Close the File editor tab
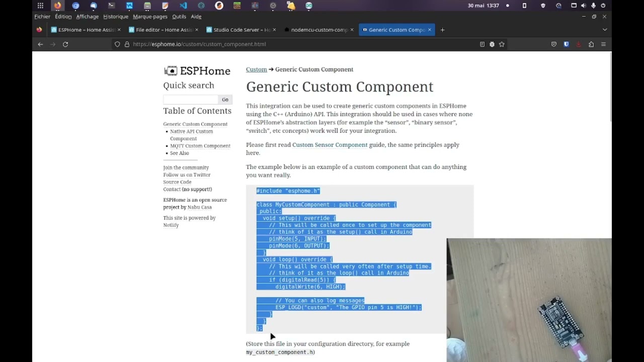 pyautogui.click(x=196, y=30)
